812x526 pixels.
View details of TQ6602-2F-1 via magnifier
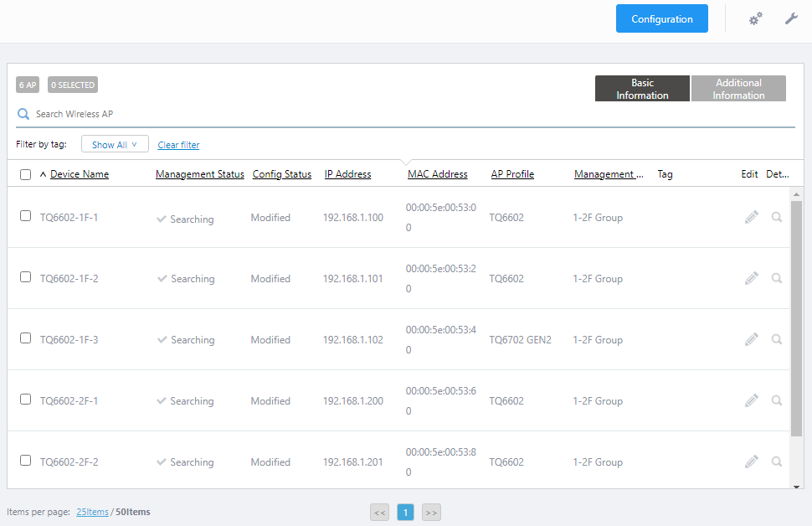777,400
